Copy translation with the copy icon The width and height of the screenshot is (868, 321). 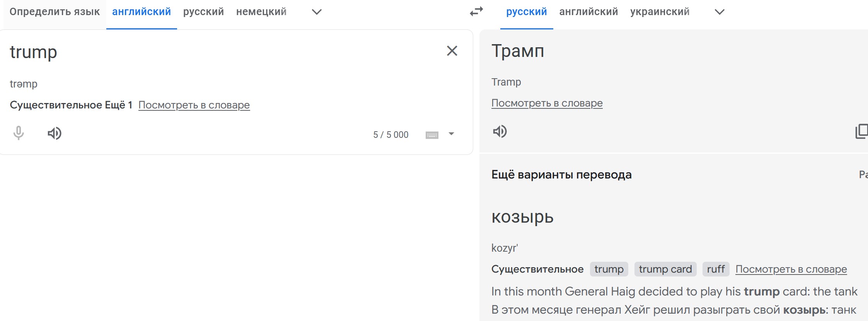click(x=862, y=131)
